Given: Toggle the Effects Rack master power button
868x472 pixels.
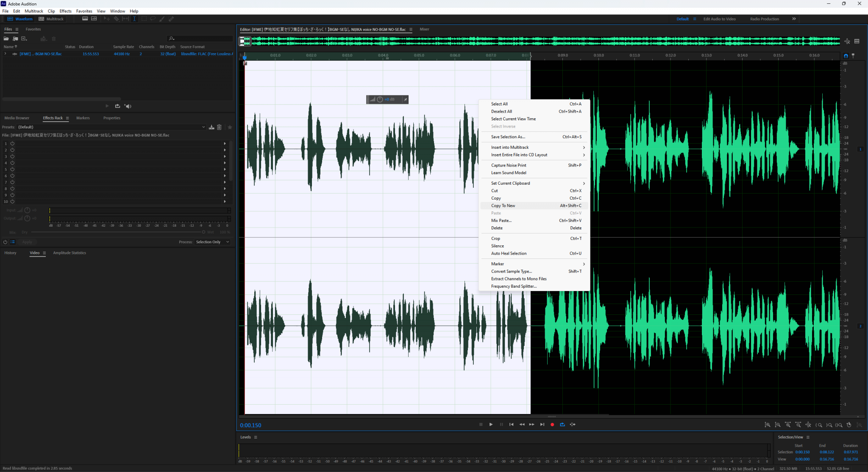Looking at the screenshot, I should pyautogui.click(x=5, y=242).
